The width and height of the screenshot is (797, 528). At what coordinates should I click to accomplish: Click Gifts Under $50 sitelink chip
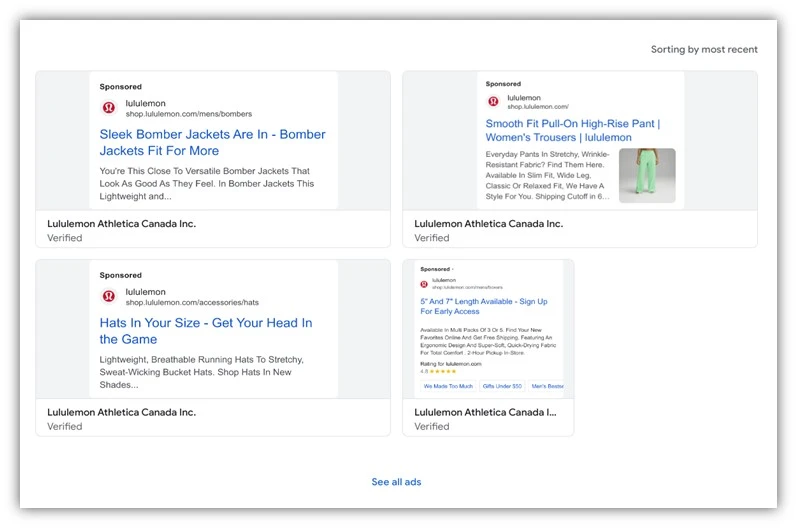[502, 386]
